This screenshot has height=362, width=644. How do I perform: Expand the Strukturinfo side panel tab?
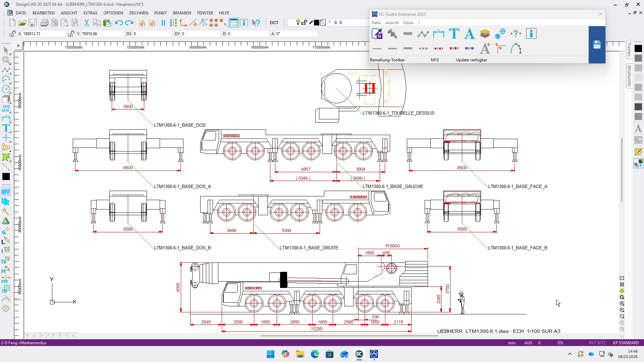tap(629, 76)
